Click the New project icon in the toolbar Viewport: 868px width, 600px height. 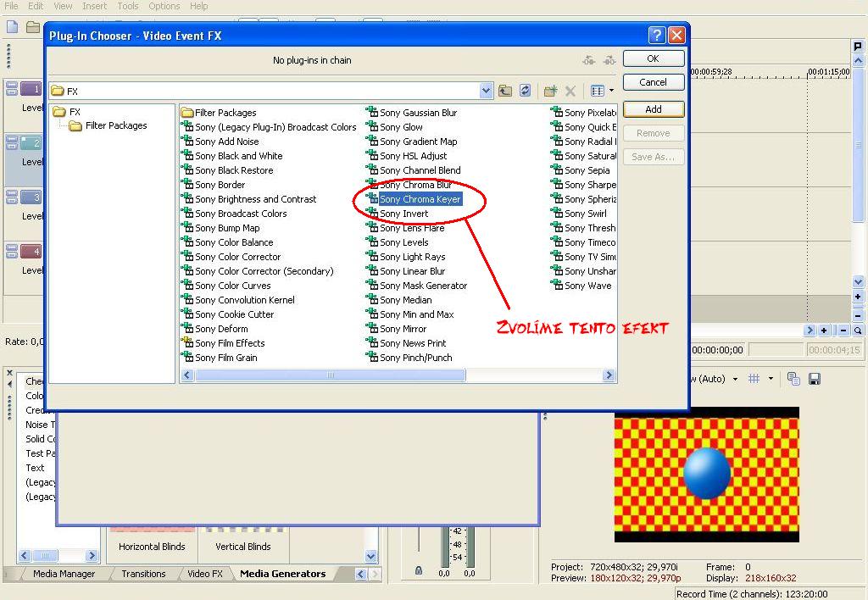(x=12, y=26)
